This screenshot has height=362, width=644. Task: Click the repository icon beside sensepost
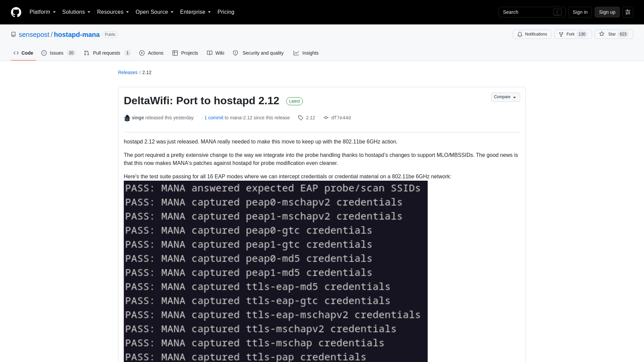tap(13, 35)
